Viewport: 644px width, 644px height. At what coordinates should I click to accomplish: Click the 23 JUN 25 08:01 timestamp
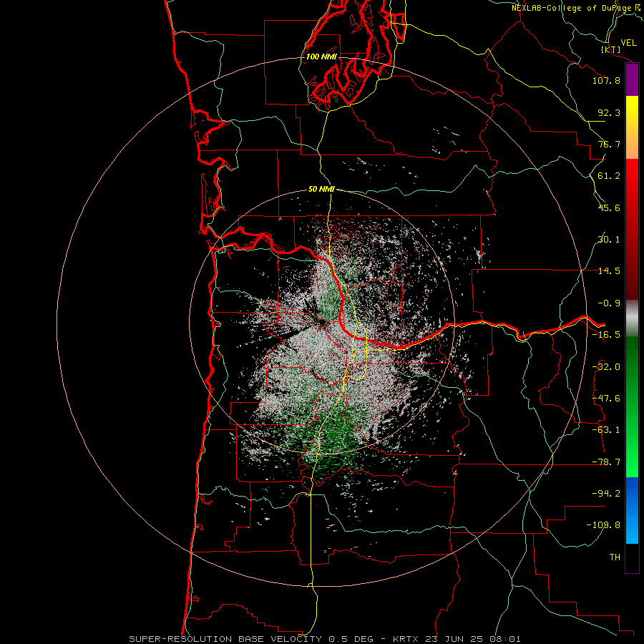click(x=472, y=639)
